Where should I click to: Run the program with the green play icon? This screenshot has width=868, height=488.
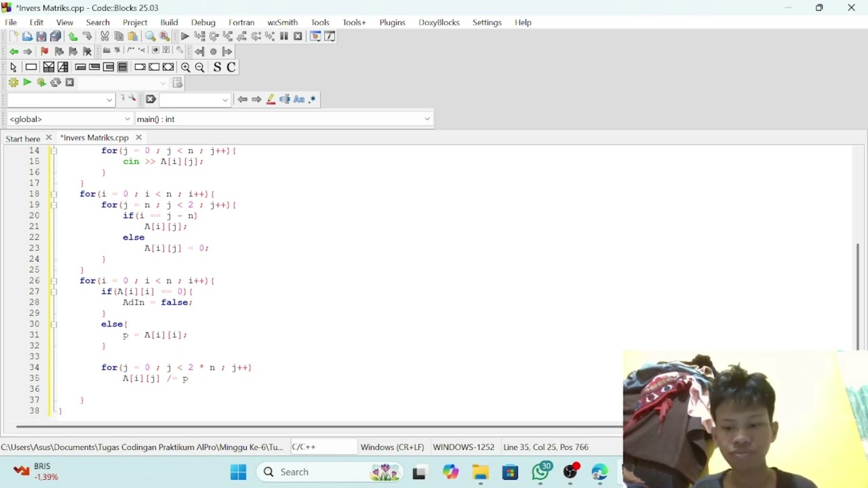(27, 83)
